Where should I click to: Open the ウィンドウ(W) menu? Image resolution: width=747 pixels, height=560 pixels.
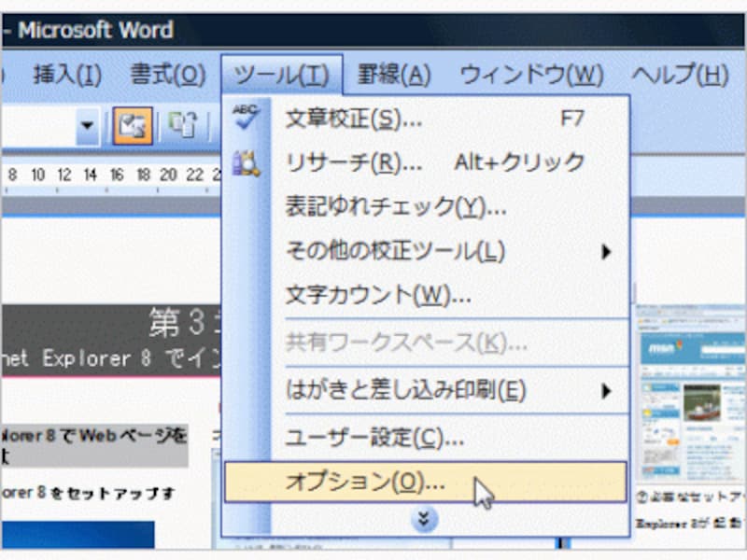[x=531, y=76]
